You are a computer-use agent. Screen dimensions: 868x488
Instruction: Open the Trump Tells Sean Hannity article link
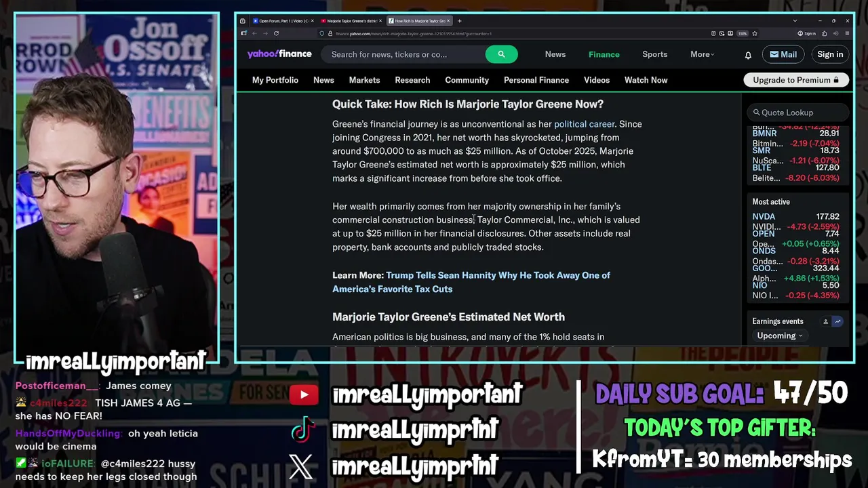pos(471,282)
